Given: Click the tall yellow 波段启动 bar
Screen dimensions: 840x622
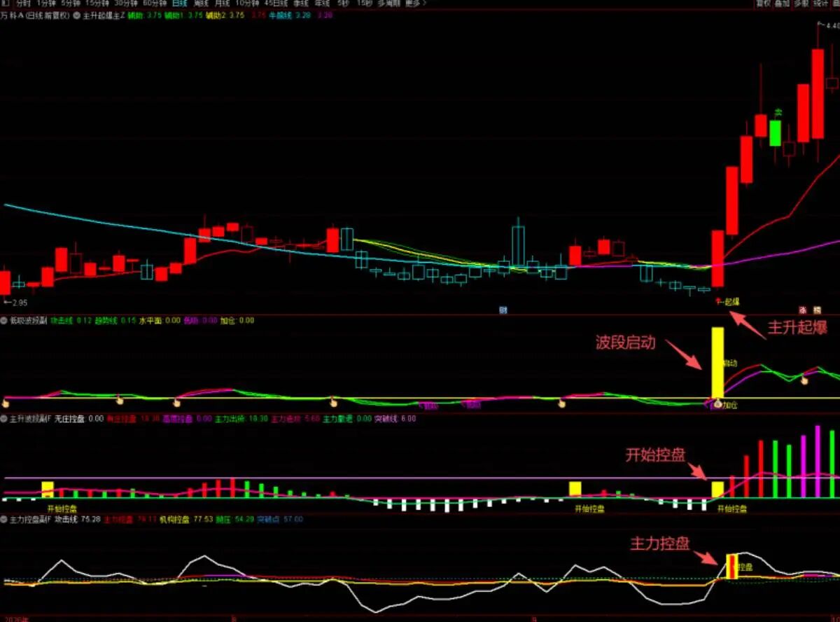Looking at the screenshot, I should pyautogui.click(x=717, y=362).
